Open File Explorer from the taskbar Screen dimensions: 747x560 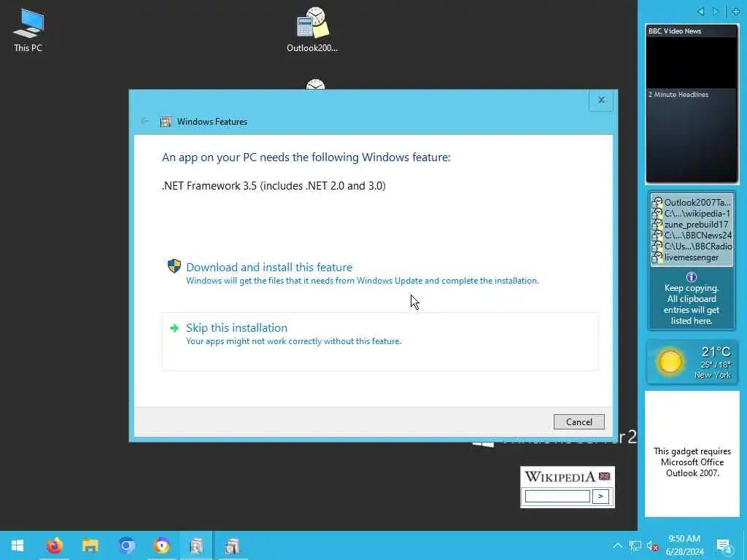pos(90,545)
